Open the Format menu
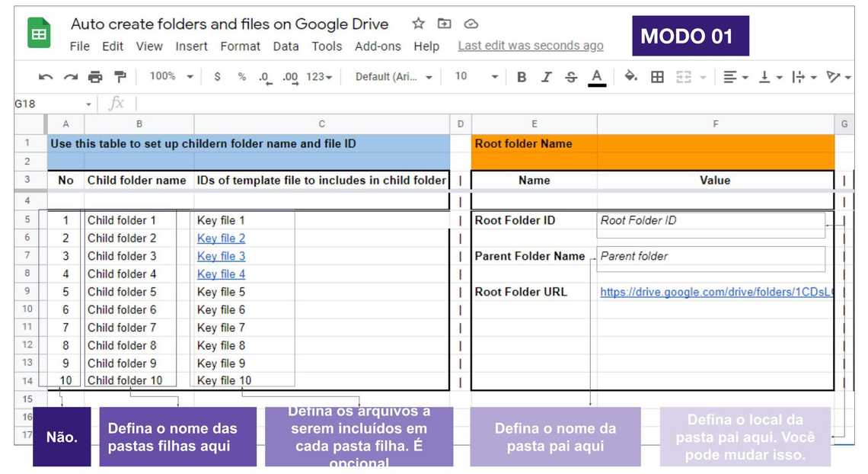 tap(241, 46)
